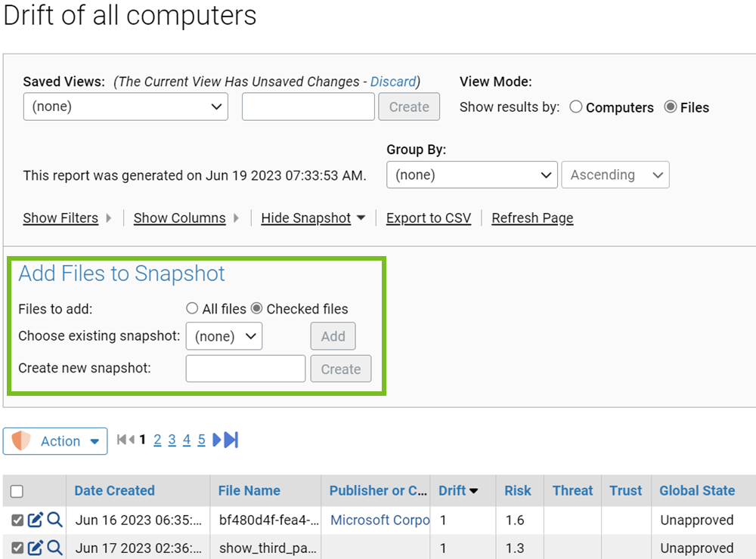Export the report to CSV
This screenshot has height=559, width=756.
429,218
